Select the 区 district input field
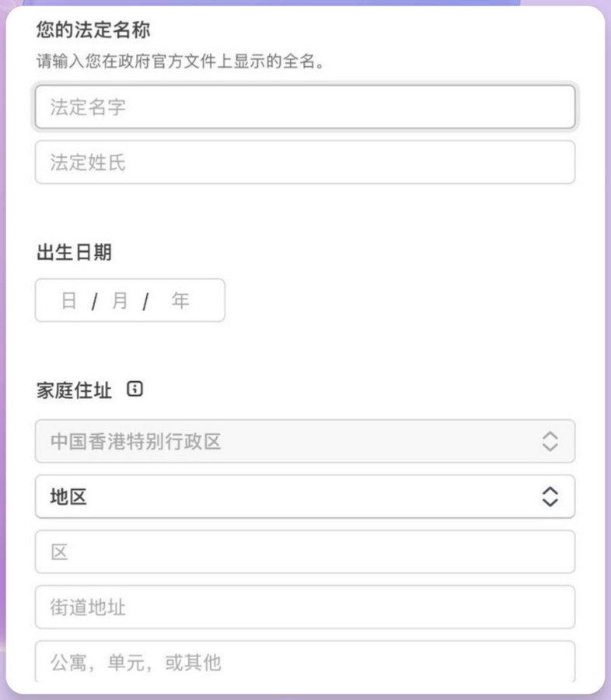Viewport: 611px width, 700px height. (x=303, y=551)
